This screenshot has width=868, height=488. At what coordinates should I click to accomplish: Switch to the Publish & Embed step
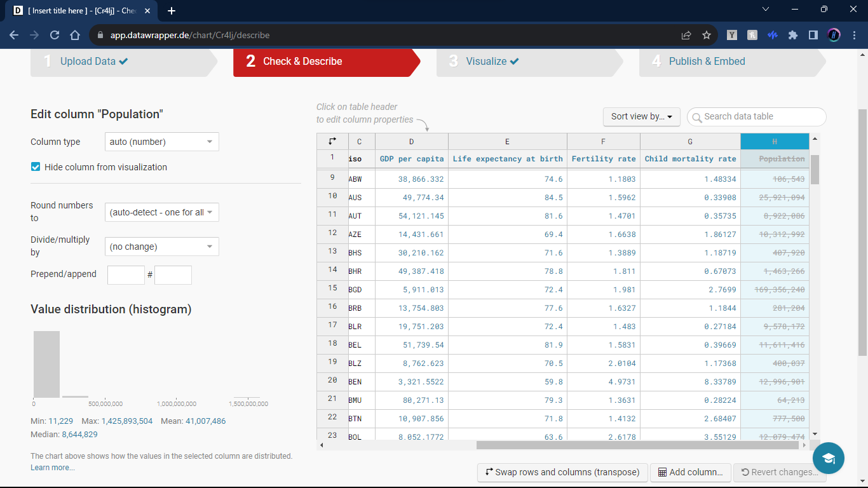pyautogui.click(x=707, y=62)
